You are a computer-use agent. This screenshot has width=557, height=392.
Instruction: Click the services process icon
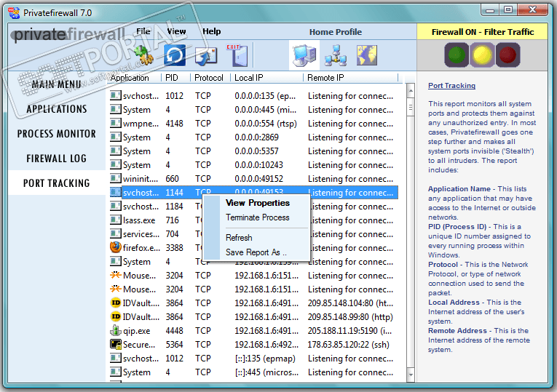[x=116, y=233]
